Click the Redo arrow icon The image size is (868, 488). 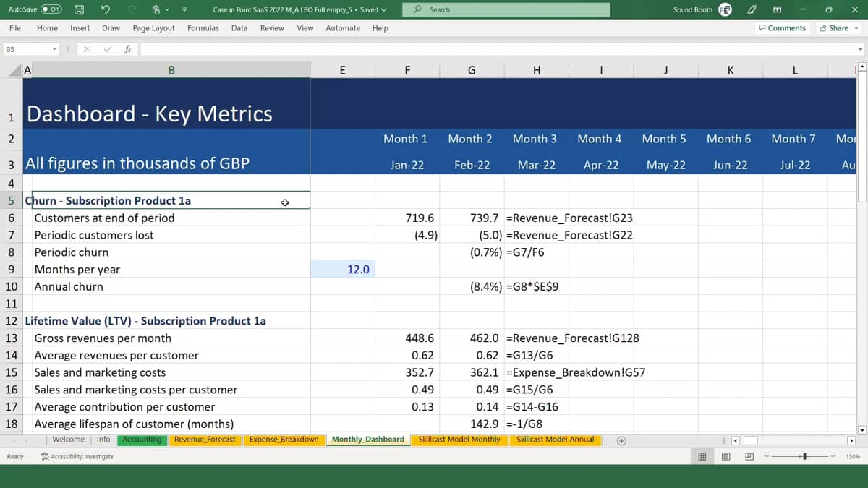pyautogui.click(x=132, y=9)
